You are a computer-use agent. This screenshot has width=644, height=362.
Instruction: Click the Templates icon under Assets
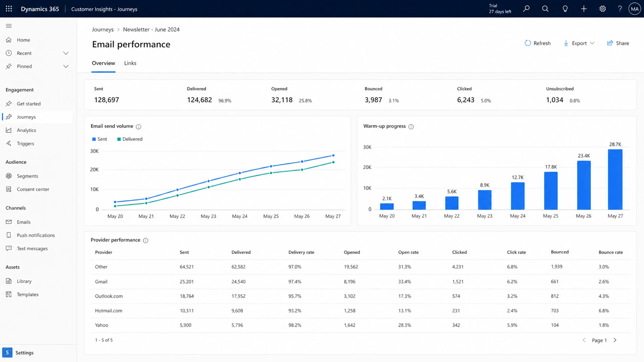click(x=9, y=294)
